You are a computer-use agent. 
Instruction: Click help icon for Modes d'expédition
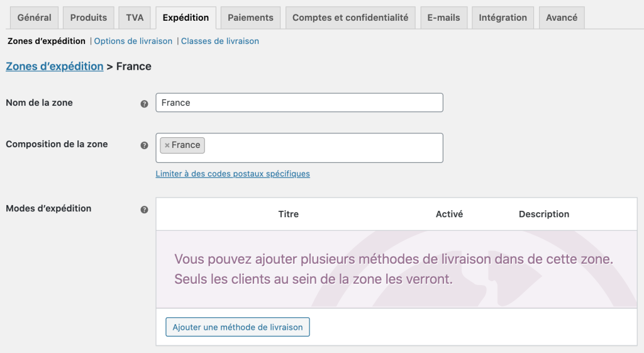(144, 210)
